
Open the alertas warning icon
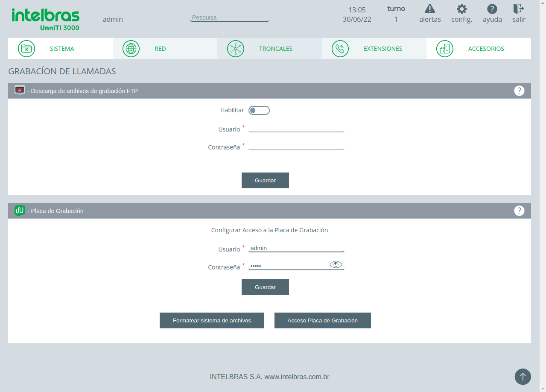pyautogui.click(x=430, y=9)
